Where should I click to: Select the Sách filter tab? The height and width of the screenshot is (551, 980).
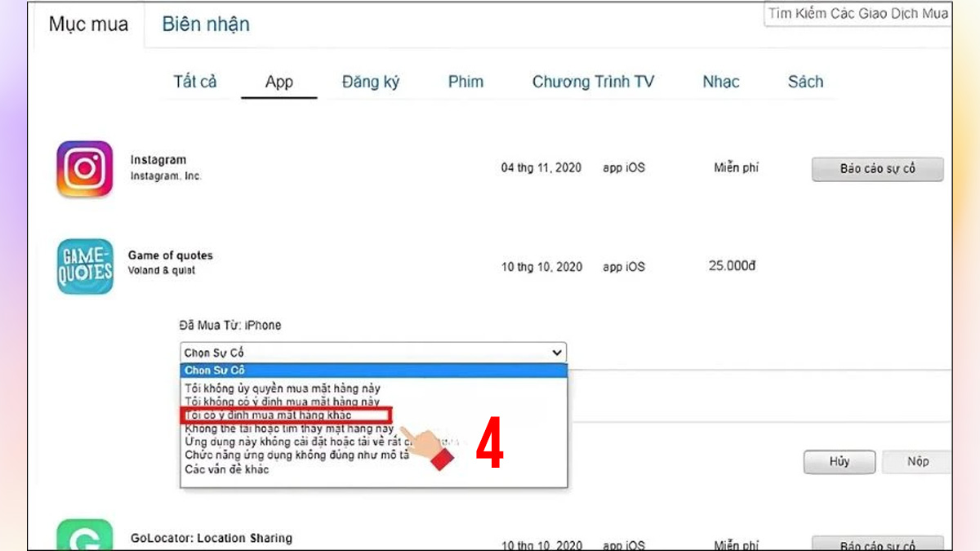click(x=805, y=82)
